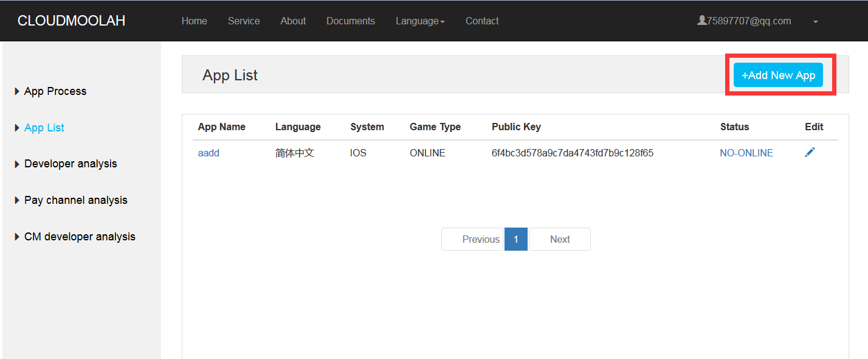Navigate to Documents in navbar

point(350,21)
